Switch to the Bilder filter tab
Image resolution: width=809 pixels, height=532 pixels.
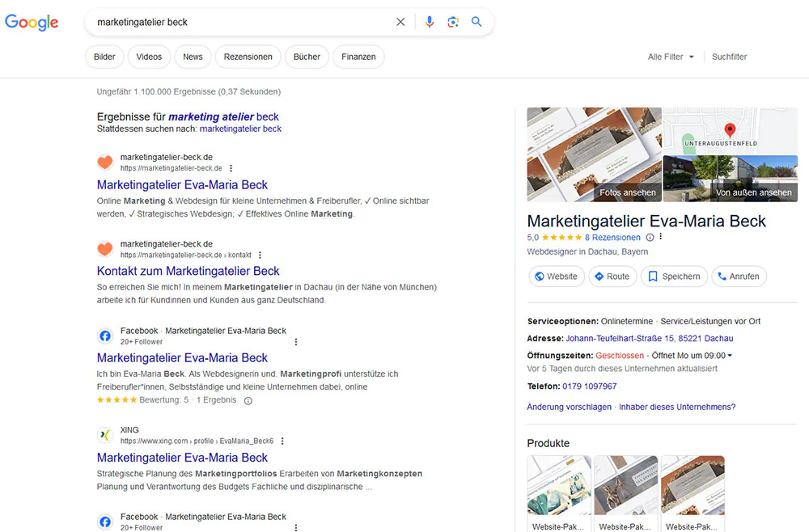[104, 57]
